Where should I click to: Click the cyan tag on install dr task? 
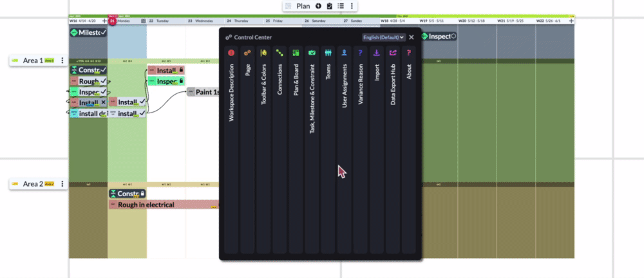(x=74, y=114)
